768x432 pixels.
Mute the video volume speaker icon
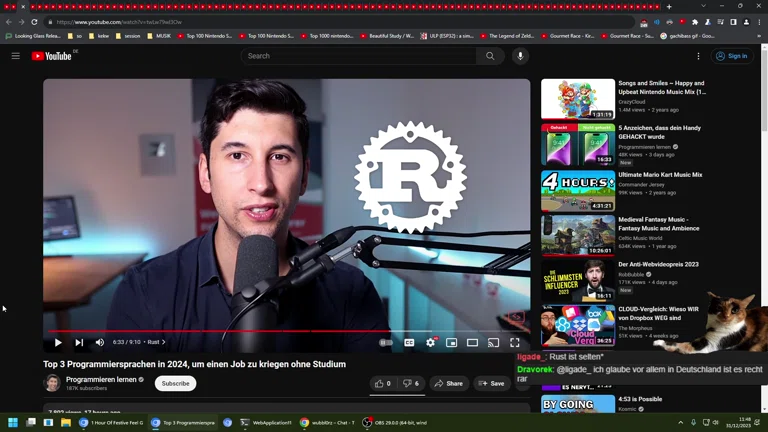point(100,342)
